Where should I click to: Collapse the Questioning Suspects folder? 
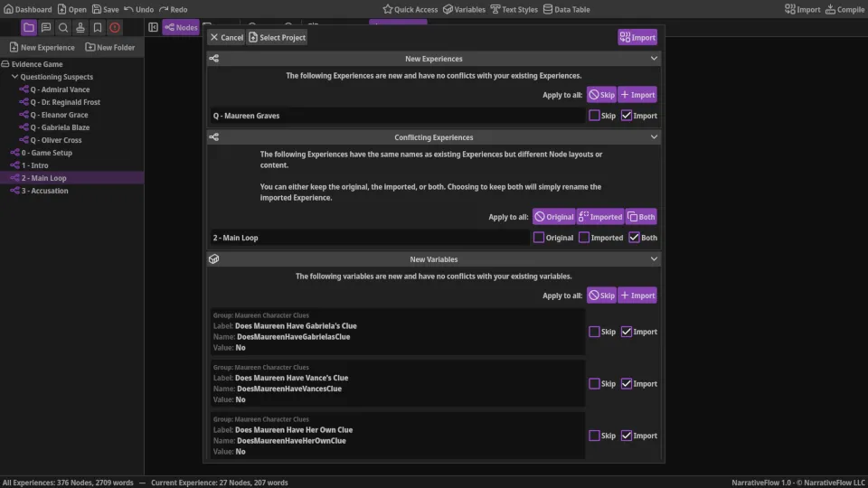pos(15,77)
